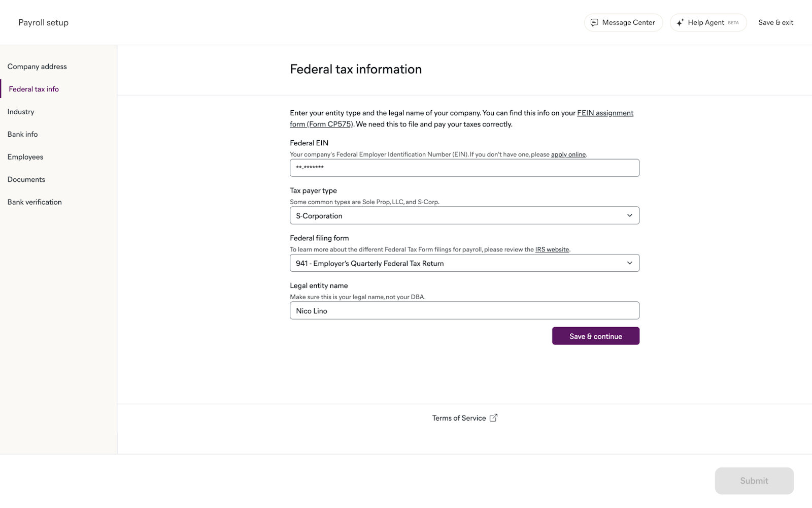Open Bank verification step
812x508 pixels.
[35, 202]
